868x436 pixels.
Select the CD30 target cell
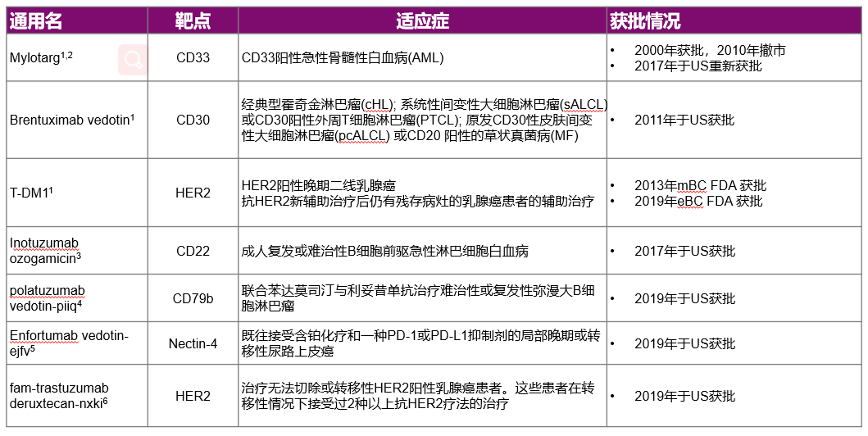click(x=193, y=120)
